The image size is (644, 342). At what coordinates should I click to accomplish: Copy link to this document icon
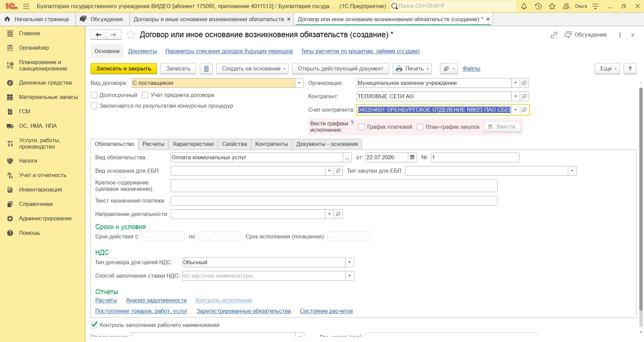554,35
